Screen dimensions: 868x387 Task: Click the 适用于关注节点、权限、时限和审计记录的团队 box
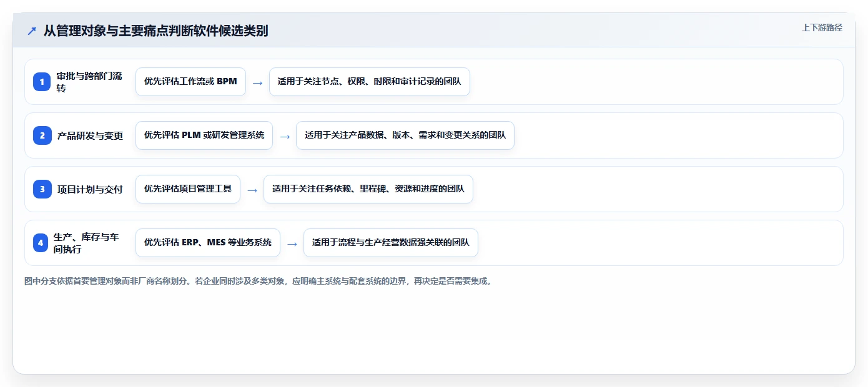click(x=370, y=82)
